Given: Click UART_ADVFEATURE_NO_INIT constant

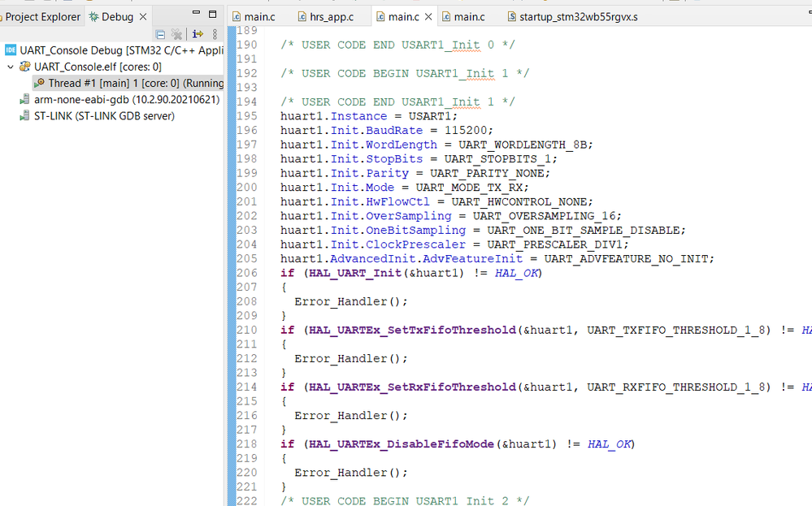Looking at the screenshot, I should click(626, 259).
